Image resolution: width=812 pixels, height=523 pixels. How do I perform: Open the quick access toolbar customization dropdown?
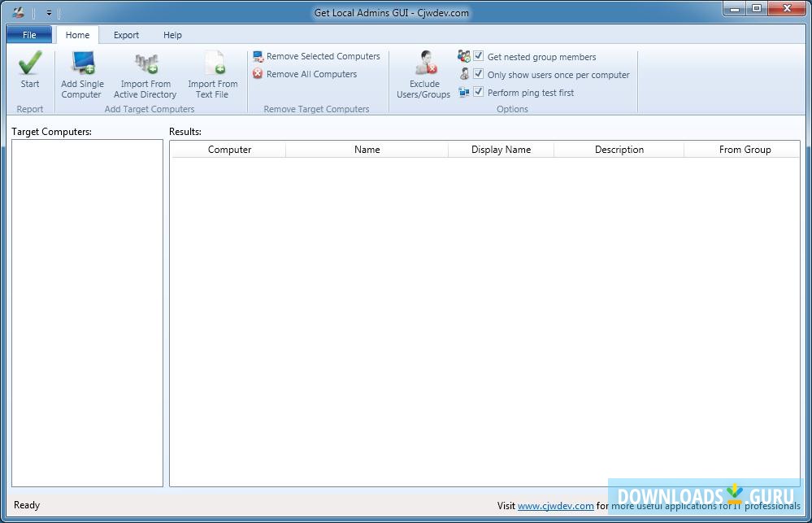49,12
